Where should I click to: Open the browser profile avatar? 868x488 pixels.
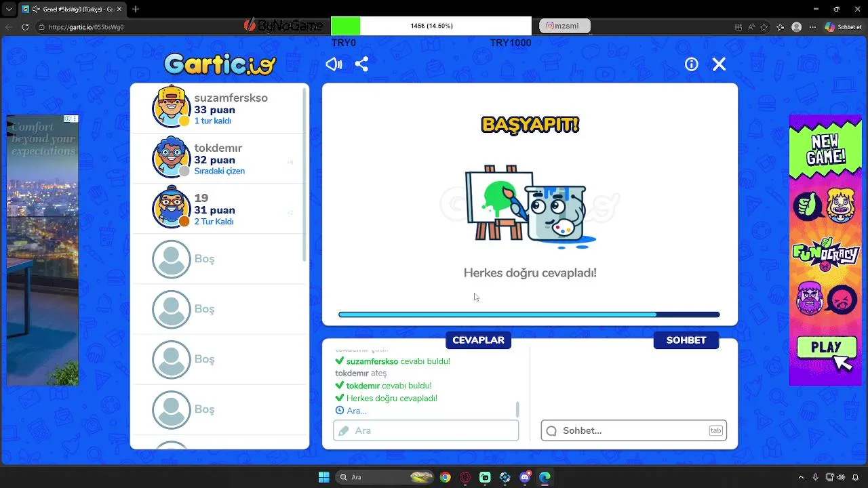797,27
